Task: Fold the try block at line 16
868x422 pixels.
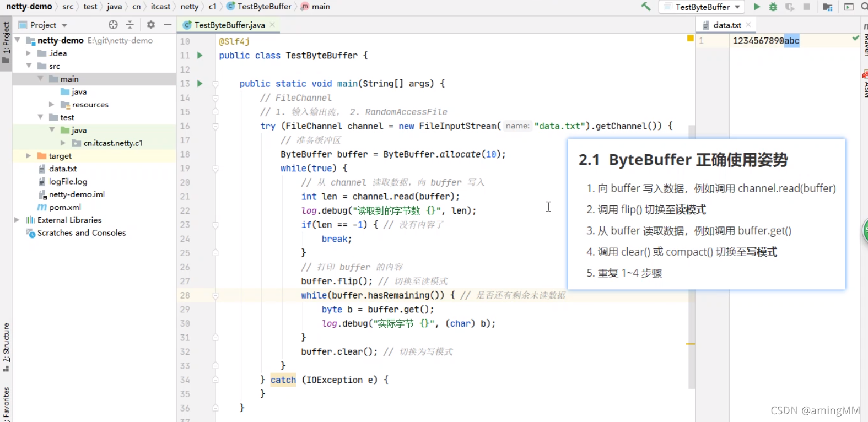Action: [215, 126]
